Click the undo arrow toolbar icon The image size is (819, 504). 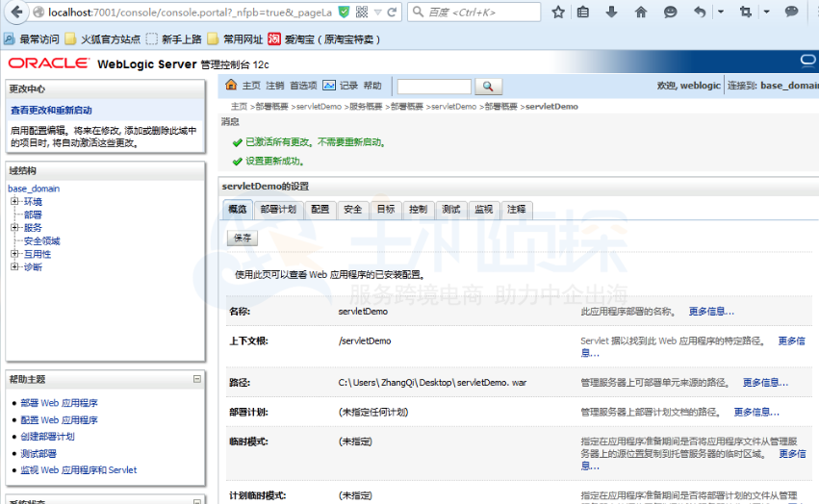pyautogui.click(x=700, y=12)
